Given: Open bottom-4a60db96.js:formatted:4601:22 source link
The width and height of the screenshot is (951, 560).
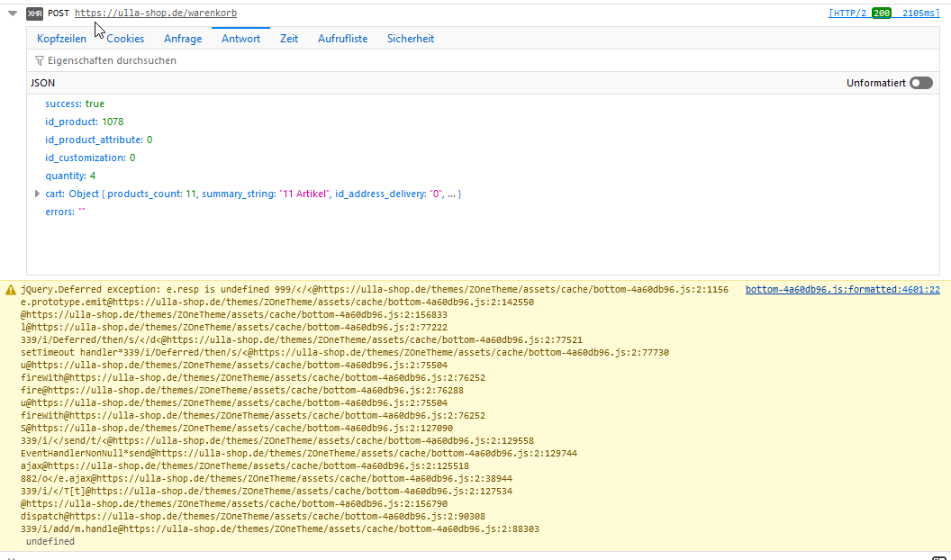Looking at the screenshot, I should click(x=842, y=290).
